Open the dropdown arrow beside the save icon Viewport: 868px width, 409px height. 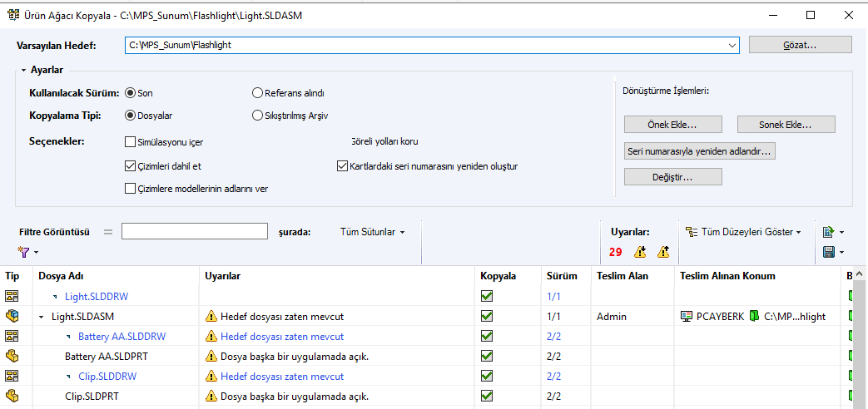841,254
